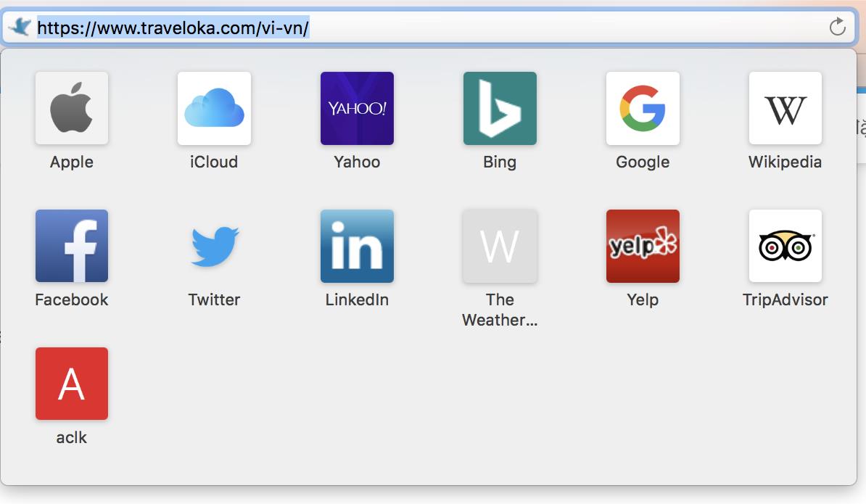Click the Traveloka bird site icon
Screen dimensions: 866x504
point(20,28)
